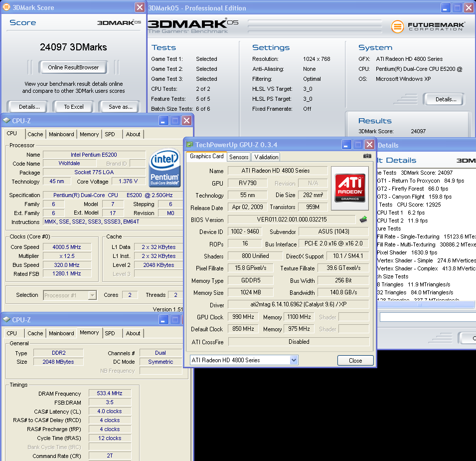Open the Mainboard tab in lower CPU-Z window

click(61, 333)
